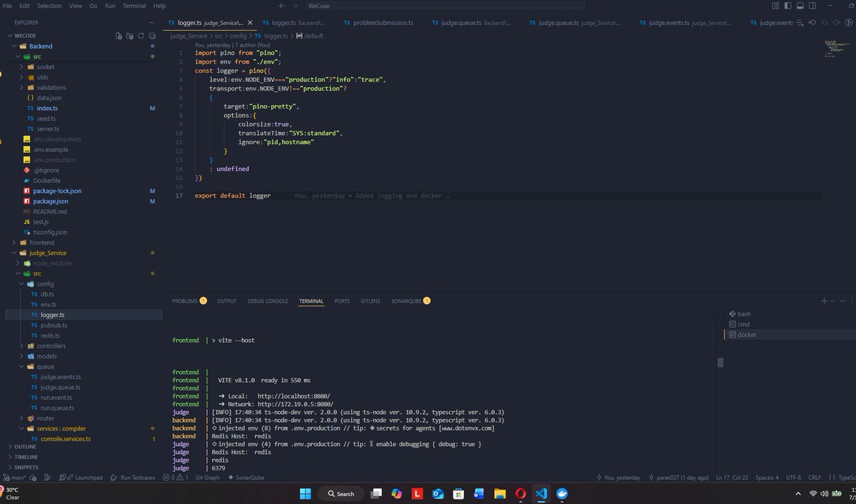856x504 pixels.
Task: Open package.json in the explorer
Action: (84, 201)
